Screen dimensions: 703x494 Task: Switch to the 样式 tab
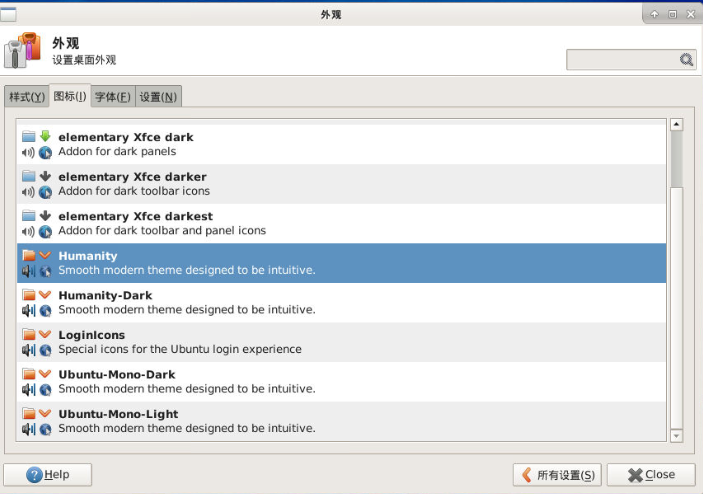pyautogui.click(x=27, y=97)
